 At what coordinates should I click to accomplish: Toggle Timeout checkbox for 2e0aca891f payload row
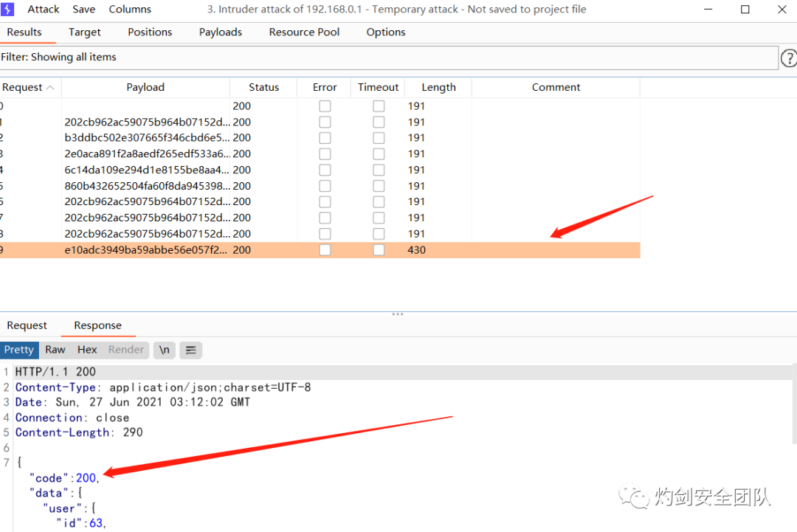point(379,154)
